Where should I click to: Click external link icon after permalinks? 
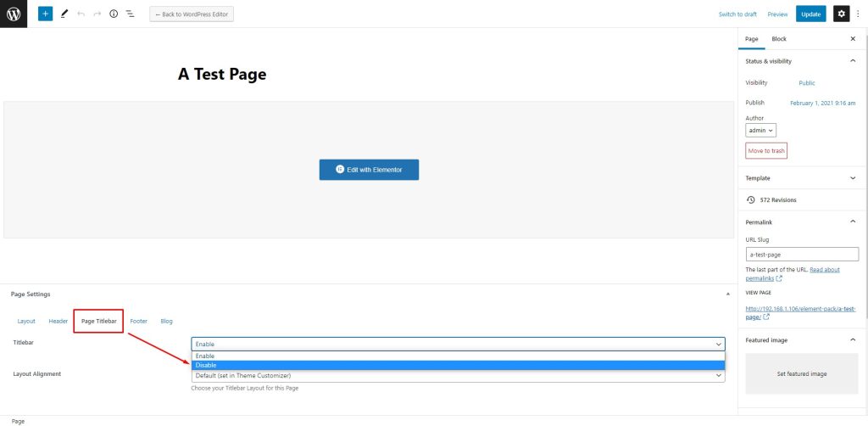click(x=779, y=278)
